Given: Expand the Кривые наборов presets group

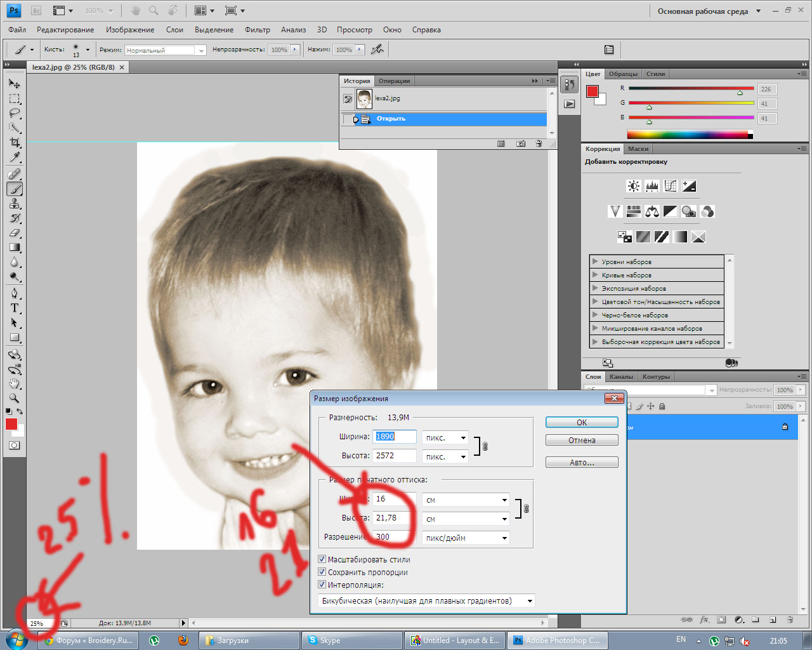Looking at the screenshot, I should click(x=595, y=275).
